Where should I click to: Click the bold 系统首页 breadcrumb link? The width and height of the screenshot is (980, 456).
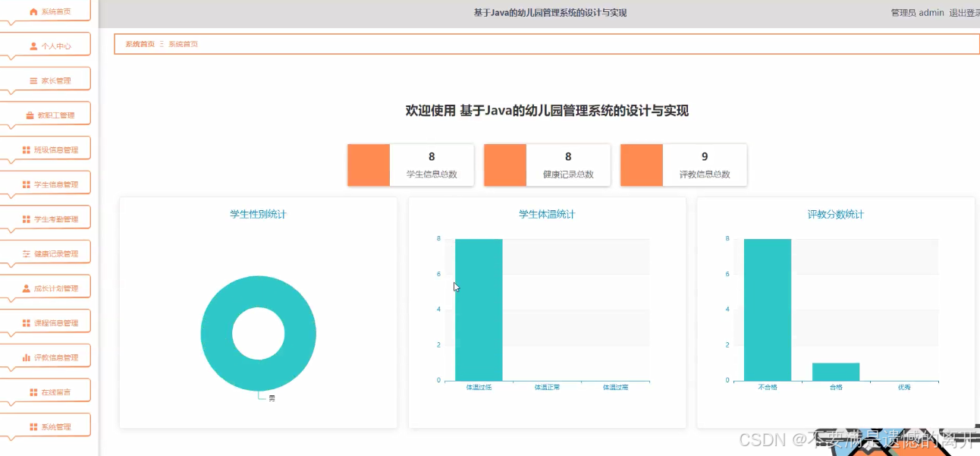coord(140,44)
